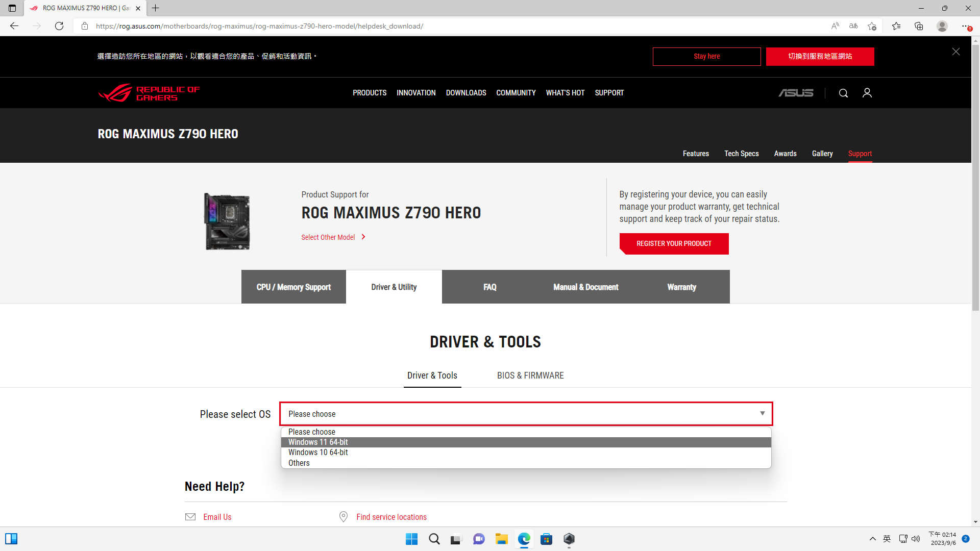This screenshot has height=551, width=980.
Task: Choose Windows 11 64-bit option
Action: pyautogui.click(x=526, y=442)
